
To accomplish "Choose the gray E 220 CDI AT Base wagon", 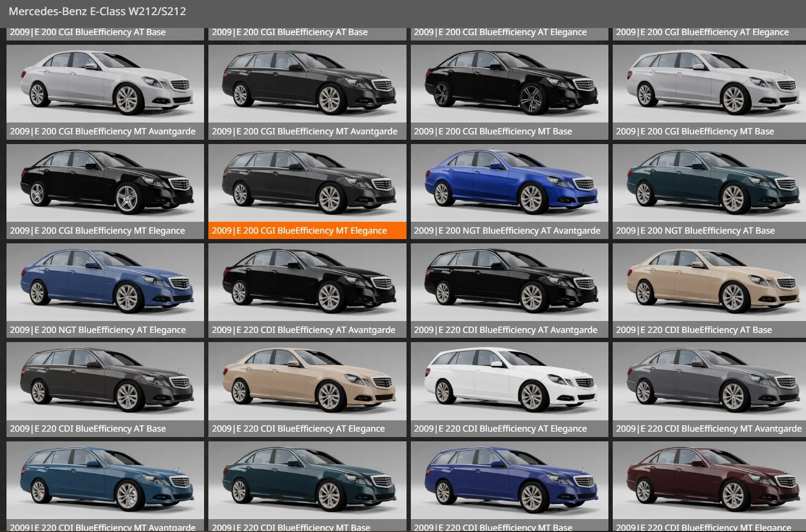I will 105,390.
